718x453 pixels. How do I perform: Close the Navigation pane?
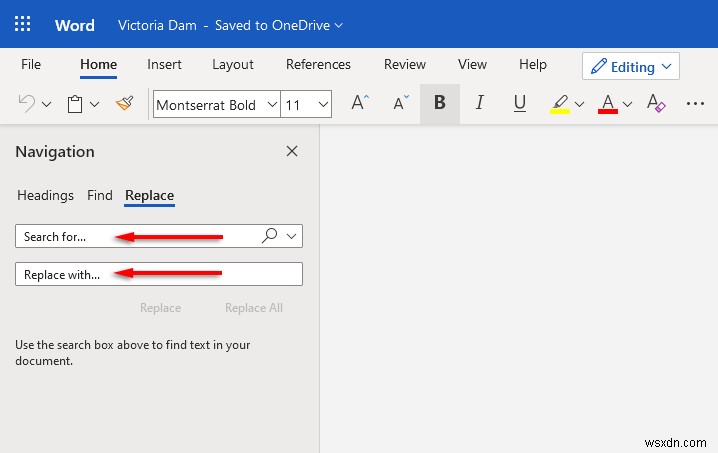click(292, 151)
